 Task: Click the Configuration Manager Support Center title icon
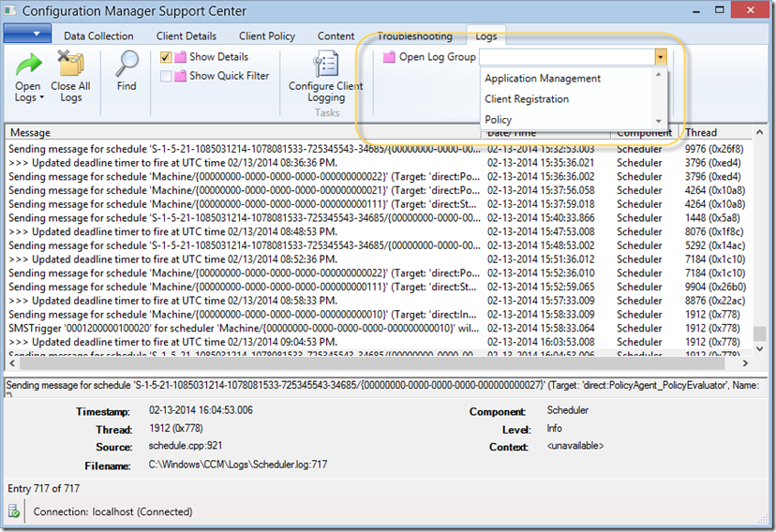point(10,10)
